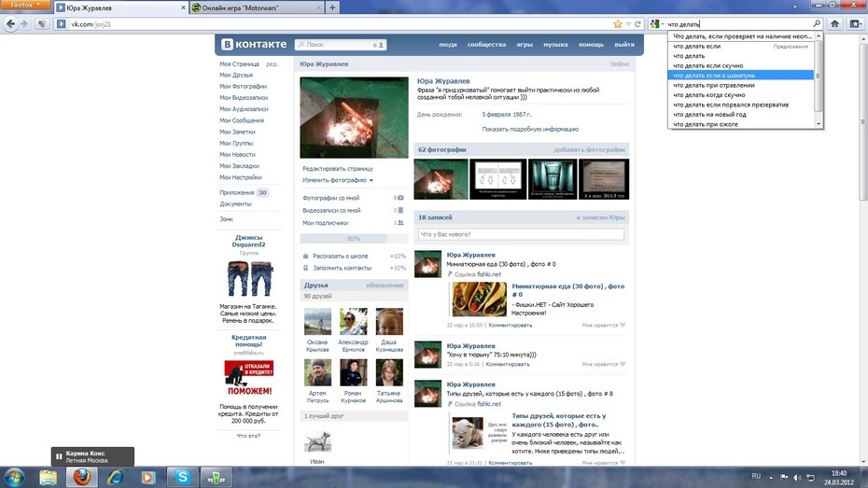The height and width of the screenshot is (488, 868).
Task: Open Windows Media Player in taskbar
Action: tap(148, 477)
